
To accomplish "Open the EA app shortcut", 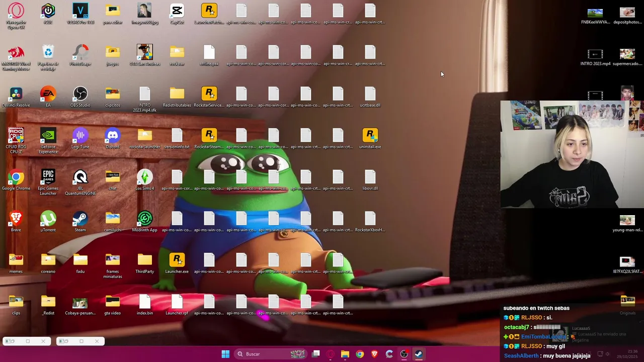I will (48, 97).
